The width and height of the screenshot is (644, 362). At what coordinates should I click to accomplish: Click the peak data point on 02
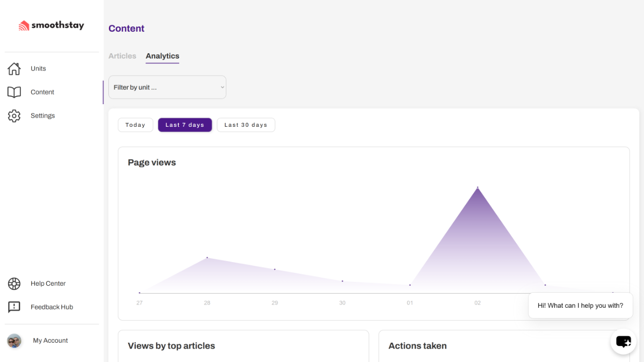click(478, 187)
